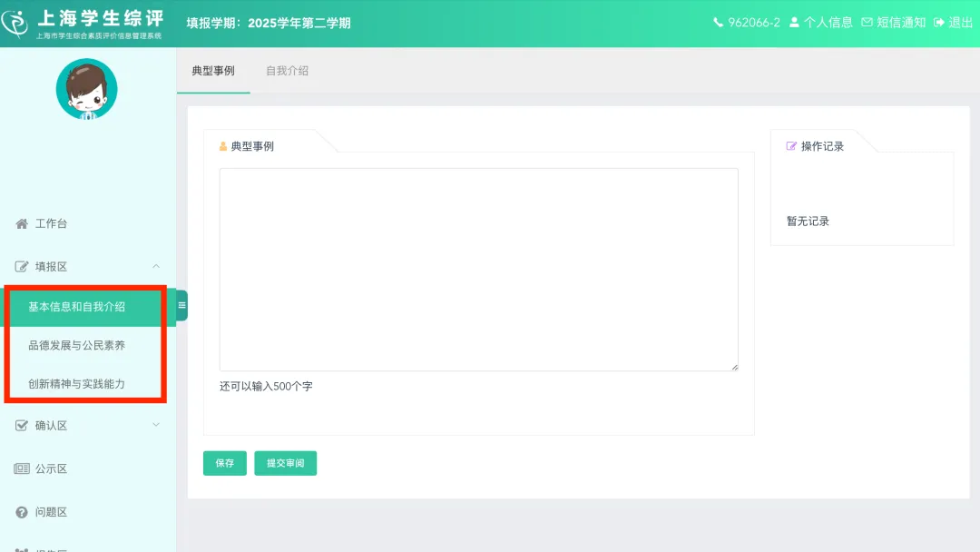Click the student avatar picture
The height and width of the screenshot is (552, 980).
(x=86, y=89)
